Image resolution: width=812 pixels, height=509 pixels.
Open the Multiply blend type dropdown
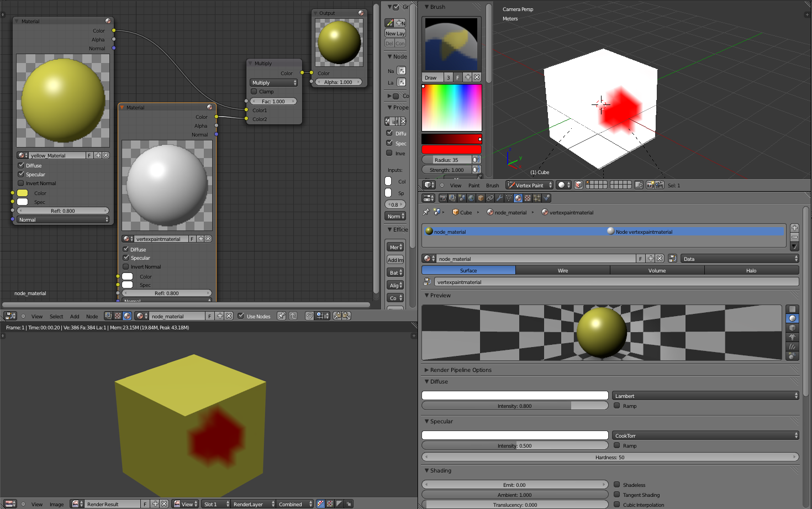(274, 82)
